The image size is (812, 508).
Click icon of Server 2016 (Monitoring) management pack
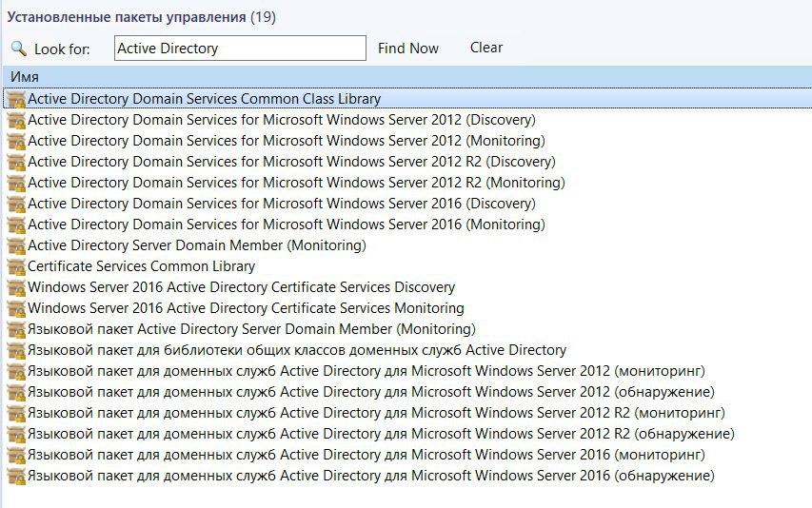click(x=16, y=225)
